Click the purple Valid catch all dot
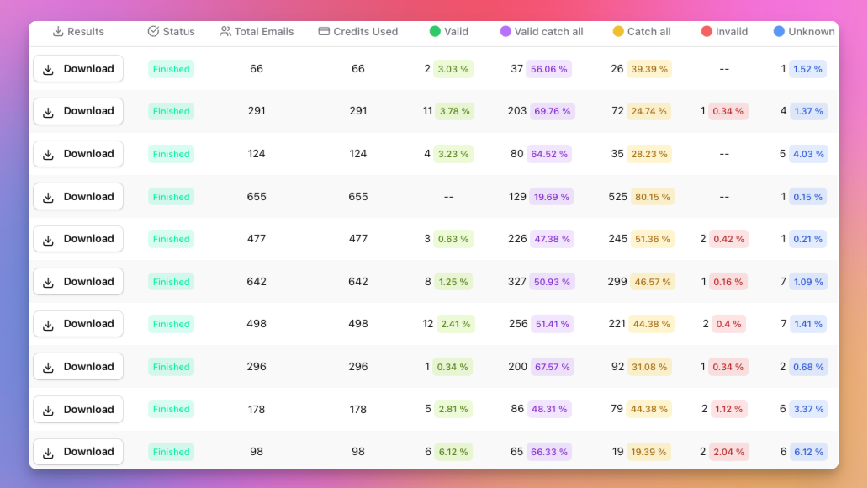868x488 pixels. point(505,32)
